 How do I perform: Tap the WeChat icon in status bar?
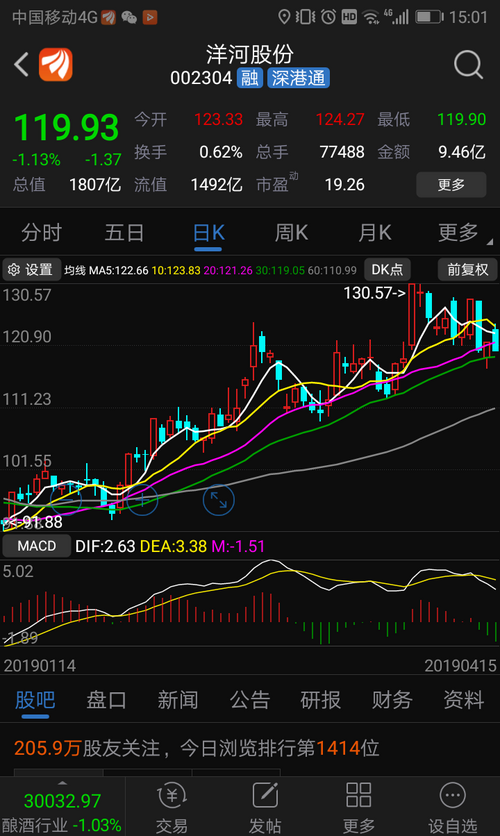129,18
